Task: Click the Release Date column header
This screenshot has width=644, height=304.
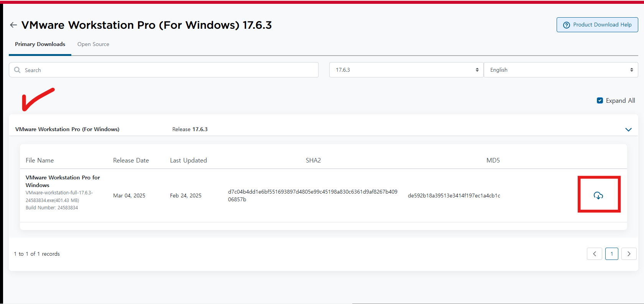Action: [131, 160]
